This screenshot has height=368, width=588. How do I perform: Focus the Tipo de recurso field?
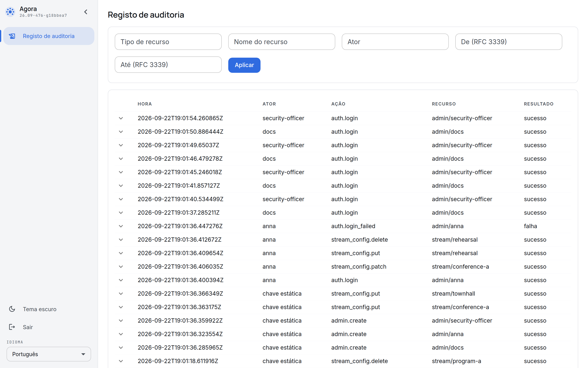tap(168, 42)
